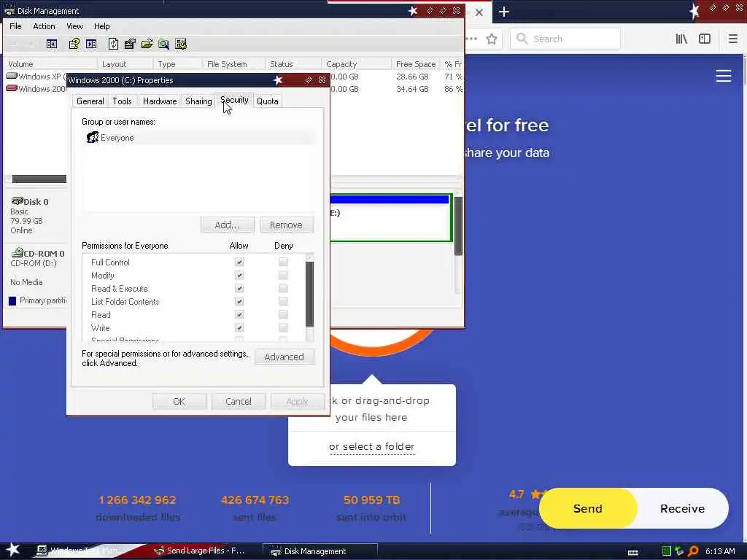Viewport: 747px width, 560px height.
Task: Click the Windows XP volume drive icon
Action: 12,76
